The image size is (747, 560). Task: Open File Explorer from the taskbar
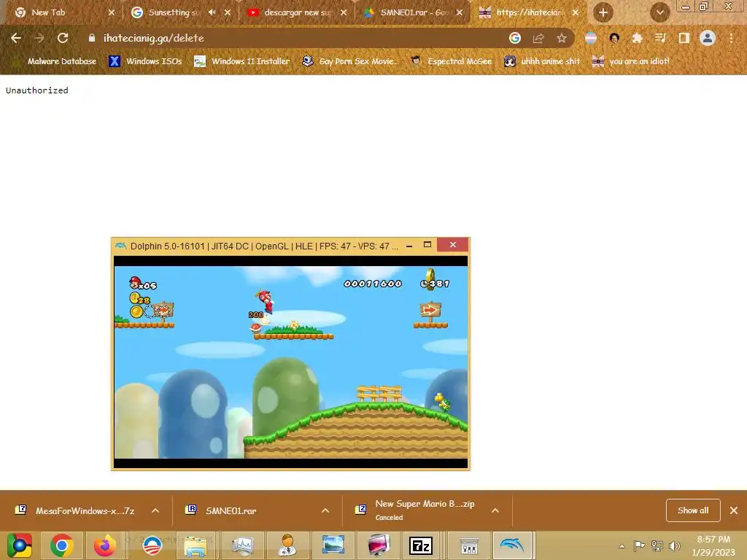196,545
